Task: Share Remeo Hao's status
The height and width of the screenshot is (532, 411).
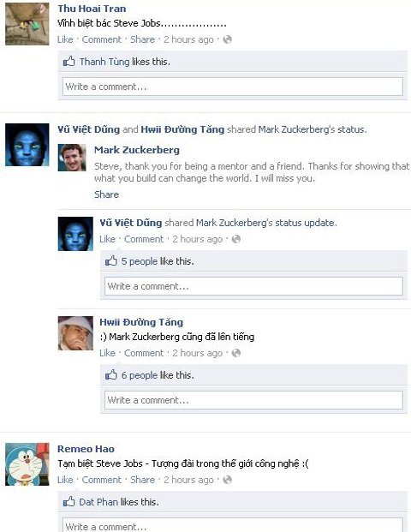Action: pos(142,480)
